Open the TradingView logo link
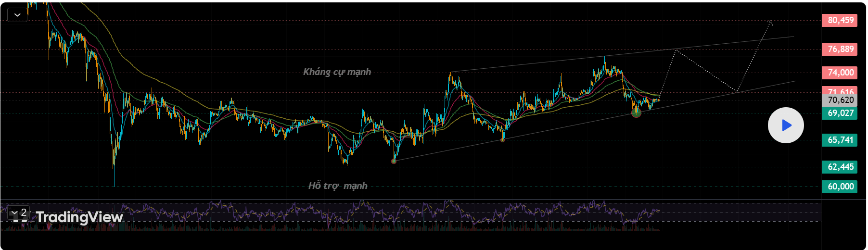 (x=68, y=217)
